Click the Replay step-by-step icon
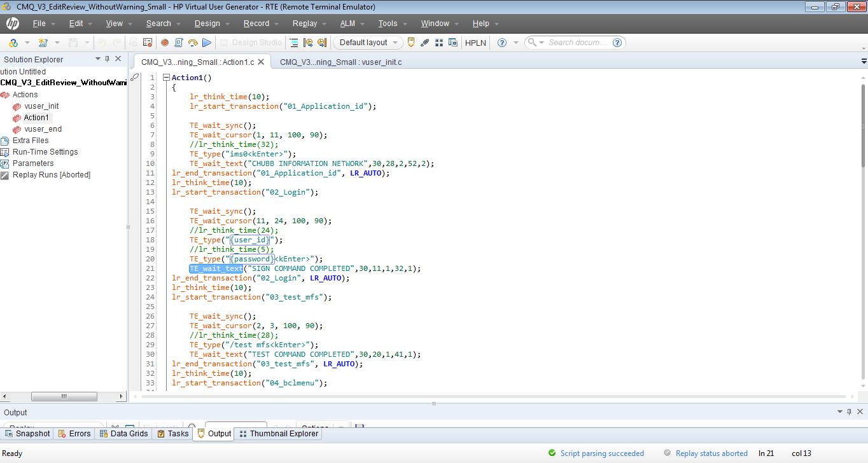 point(193,43)
